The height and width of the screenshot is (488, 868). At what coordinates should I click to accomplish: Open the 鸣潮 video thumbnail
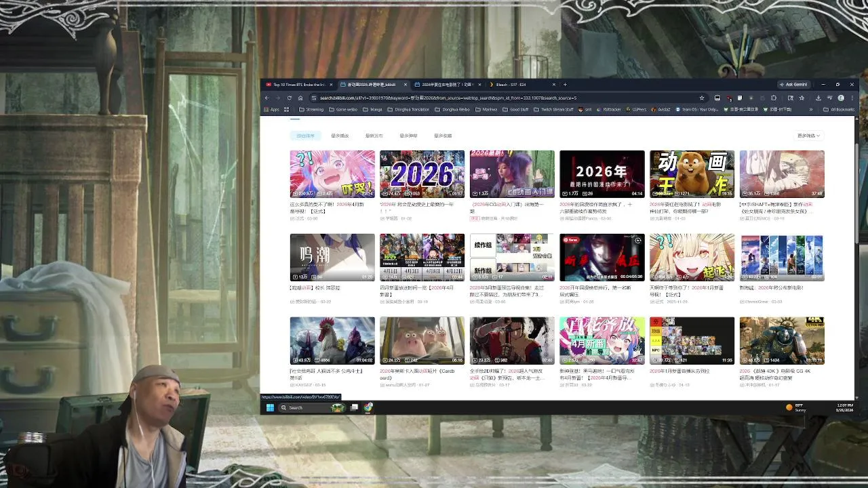(332, 258)
